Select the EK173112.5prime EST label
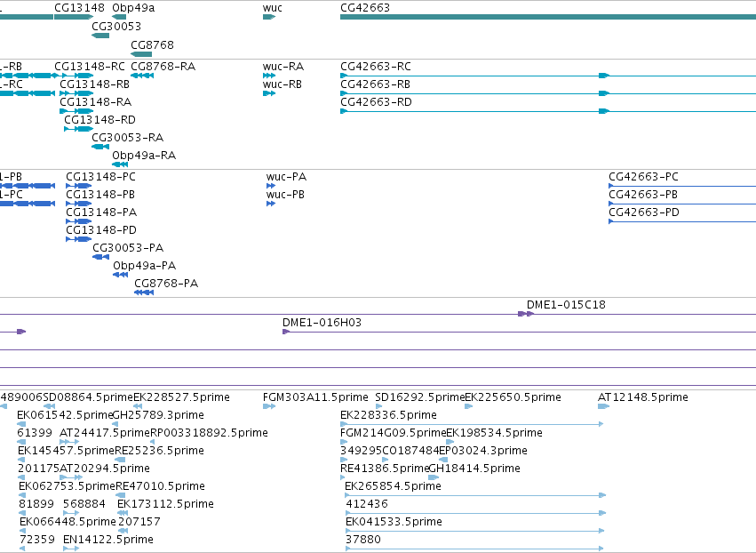The image size is (756, 553). point(166,505)
